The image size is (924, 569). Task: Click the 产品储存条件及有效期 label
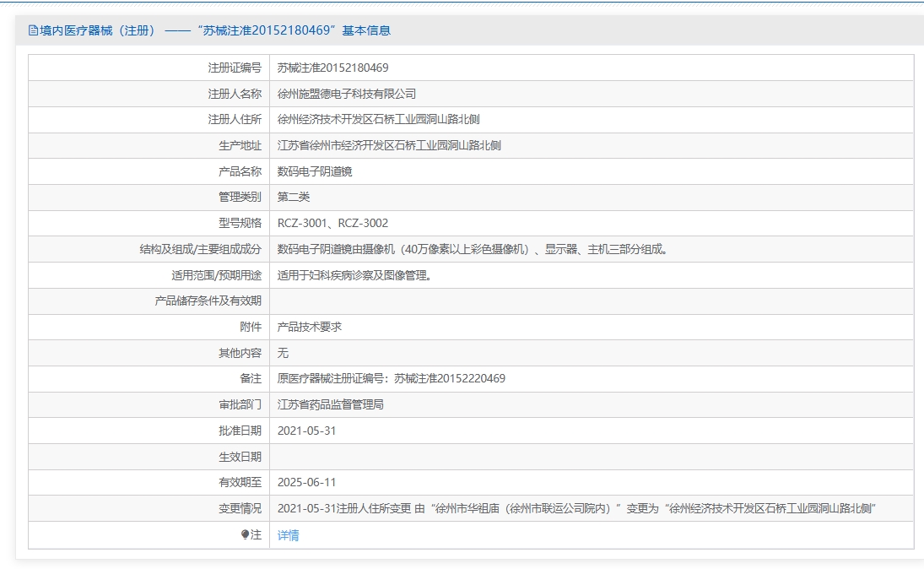(x=208, y=301)
